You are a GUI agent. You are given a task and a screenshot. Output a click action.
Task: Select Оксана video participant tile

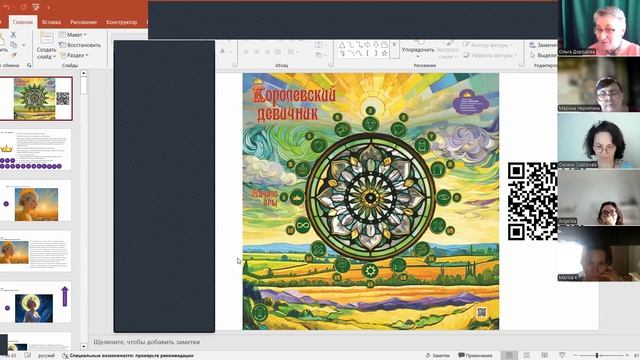click(599, 141)
